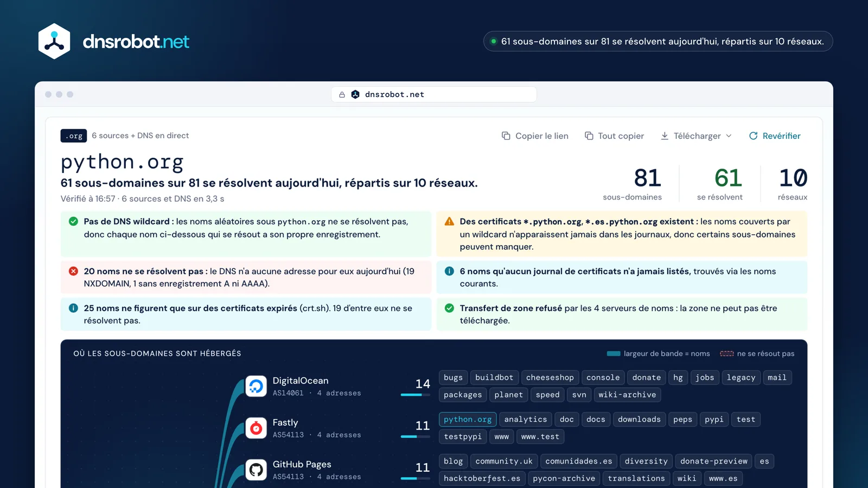Click the Revérifier button
Image resolution: width=868 pixels, height=488 pixels.
click(x=775, y=136)
